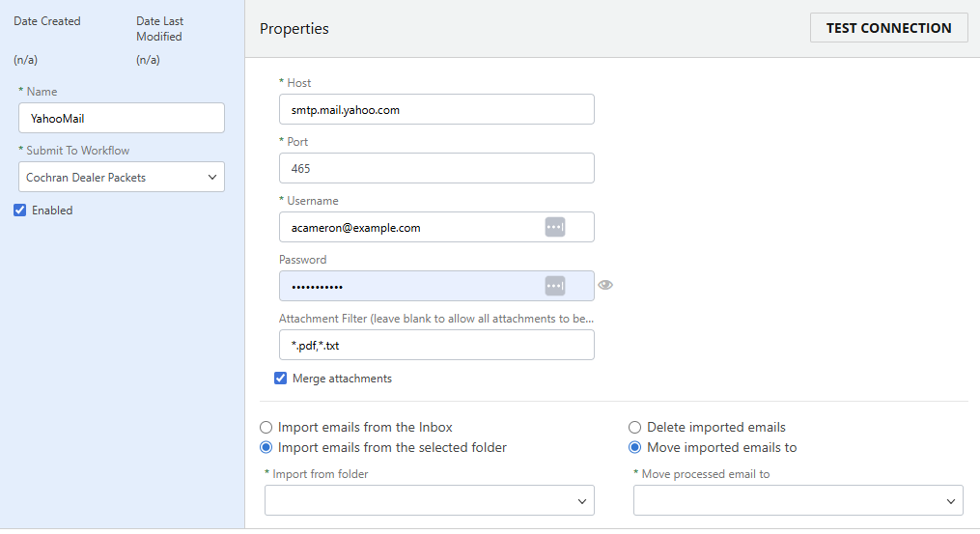Select the Move imported emails to option
Screen dimensions: 980x534
635,447
